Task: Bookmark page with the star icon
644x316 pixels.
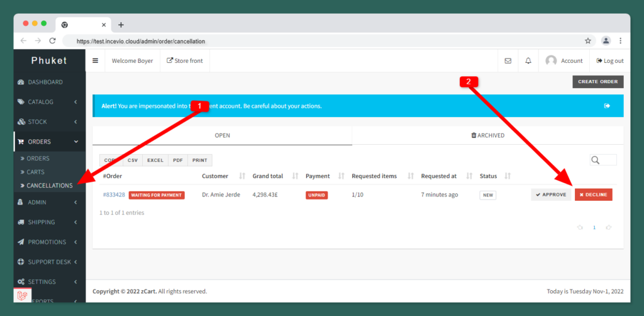Action: pos(588,41)
